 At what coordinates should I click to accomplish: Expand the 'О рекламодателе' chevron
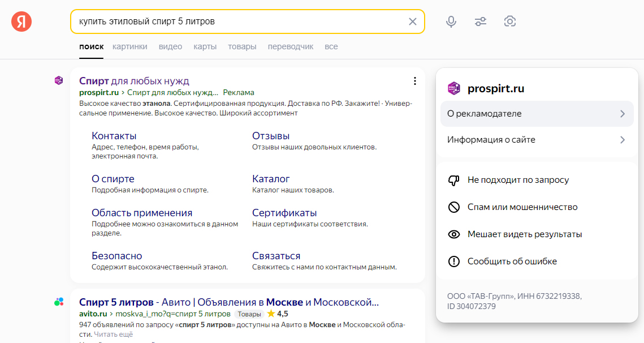tap(623, 114)
